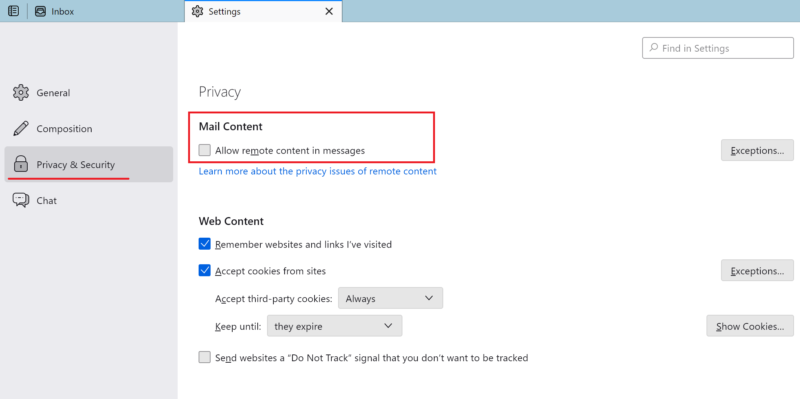Open Exceptions for Mail Content

[757, 150]
